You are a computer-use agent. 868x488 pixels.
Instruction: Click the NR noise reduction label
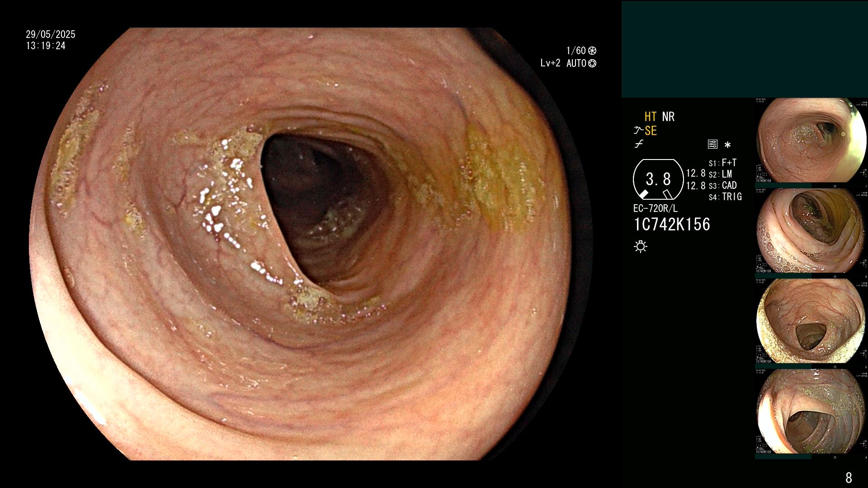668,117
